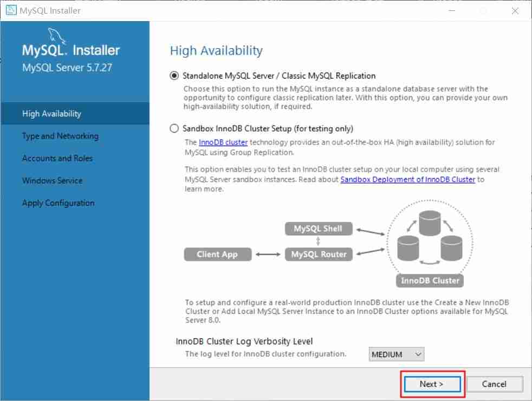Click the MySQL Shell box in diagram

point(319,228)
